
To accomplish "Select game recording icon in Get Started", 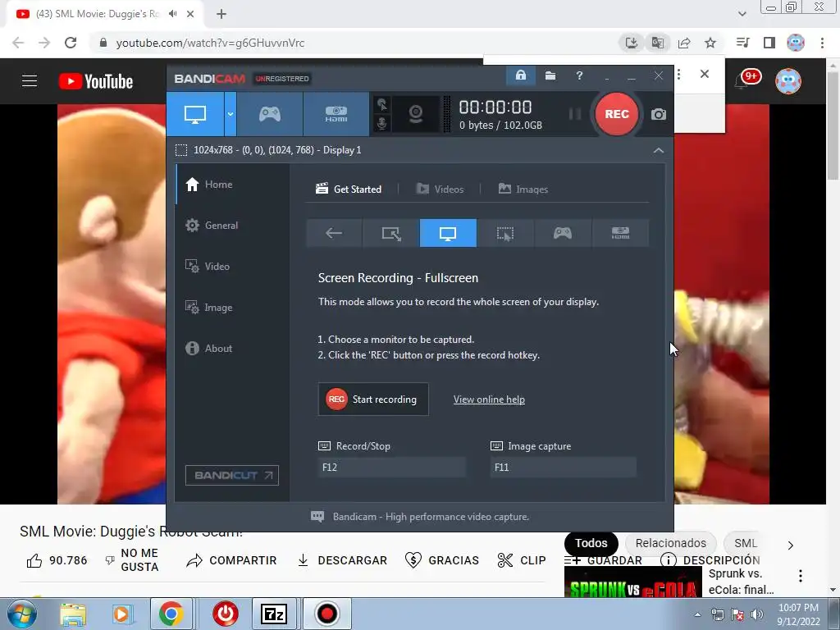I will tap(563, 233).
